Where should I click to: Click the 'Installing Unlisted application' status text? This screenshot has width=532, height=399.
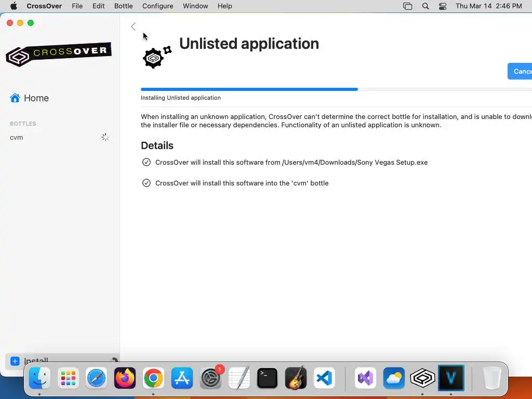tap(180, 98)
